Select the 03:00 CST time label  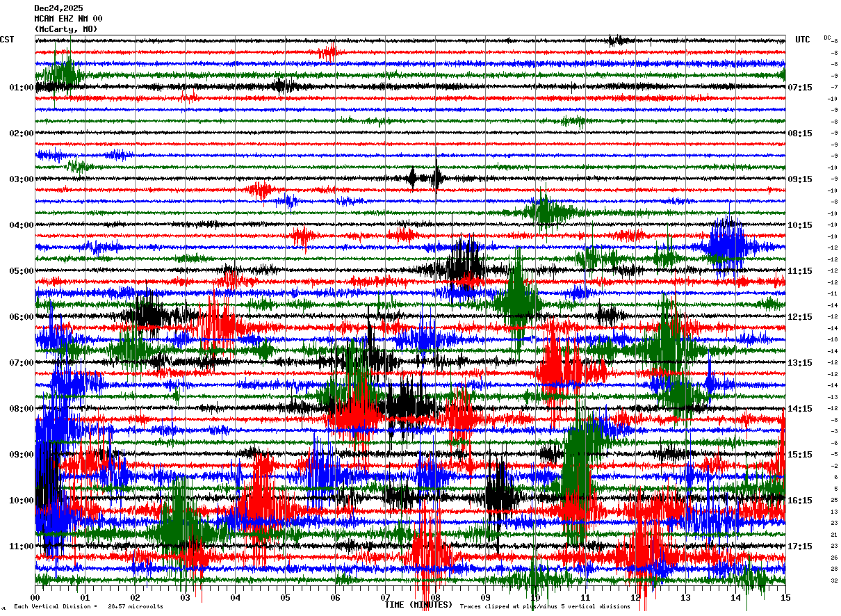[x=22, y=179]
